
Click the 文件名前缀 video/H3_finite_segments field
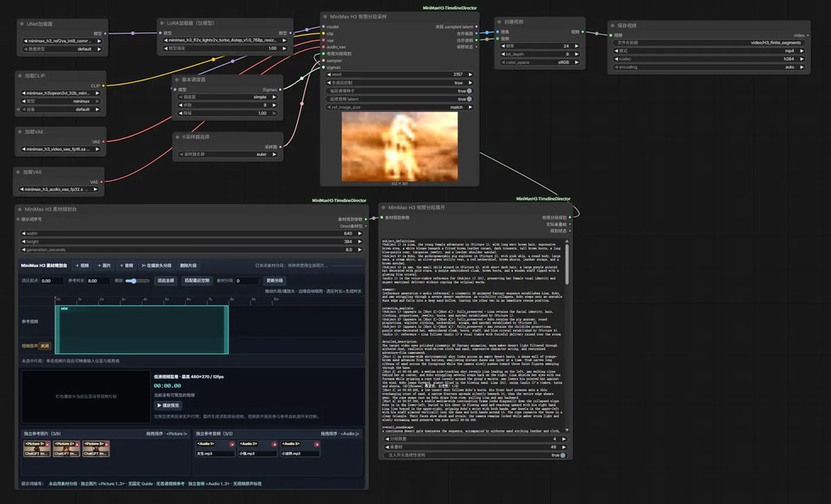(708, 43)
